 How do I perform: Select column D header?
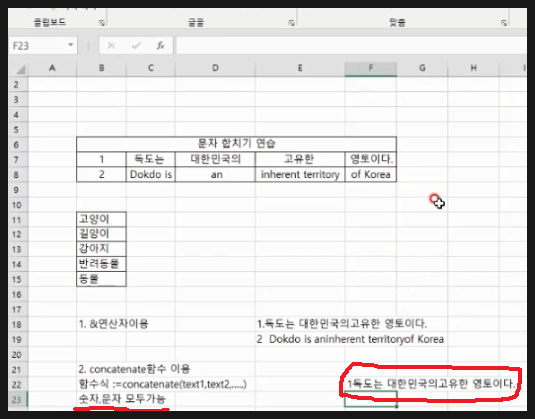click(x=215, y=68)
